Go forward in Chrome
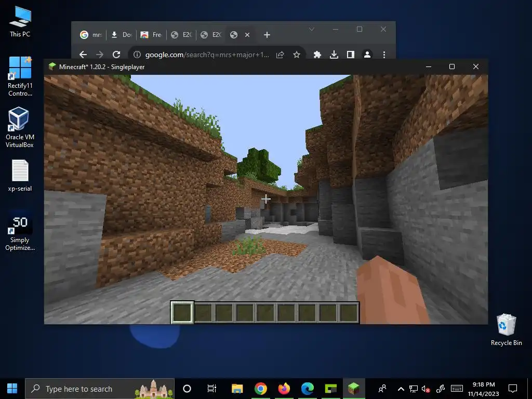The height and width of the screenshot is (399, 532). click(x=100, y=55)
